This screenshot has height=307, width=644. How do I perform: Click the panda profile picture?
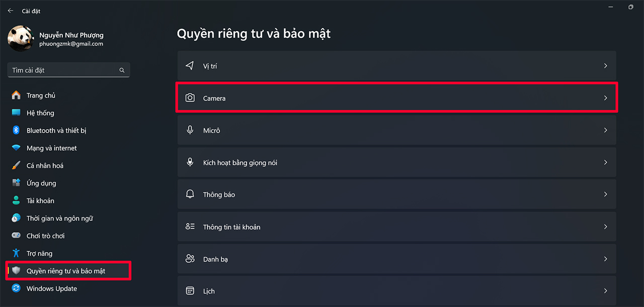(21, 39)
